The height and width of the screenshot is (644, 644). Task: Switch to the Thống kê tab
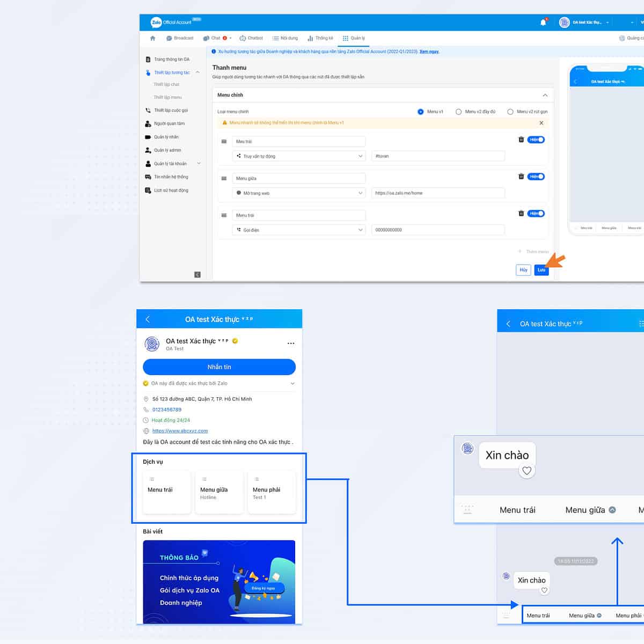[320, 38]
